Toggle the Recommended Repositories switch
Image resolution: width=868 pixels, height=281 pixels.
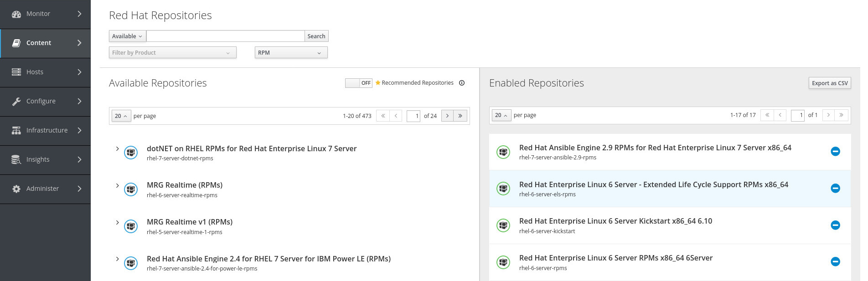pyautogui.click(x=358, y=83)
